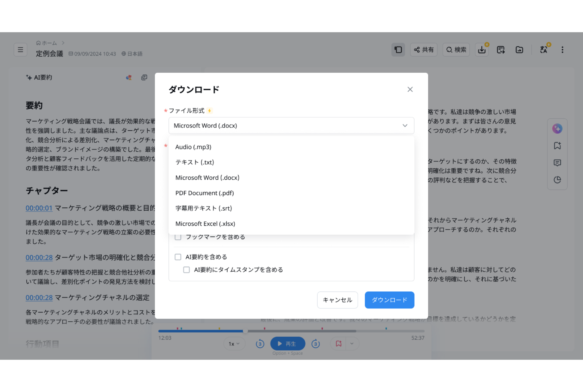Open the three-dot more options menu
Image resolution: width=583 pixels, height=392 pixels.
[x=563, y=50]
